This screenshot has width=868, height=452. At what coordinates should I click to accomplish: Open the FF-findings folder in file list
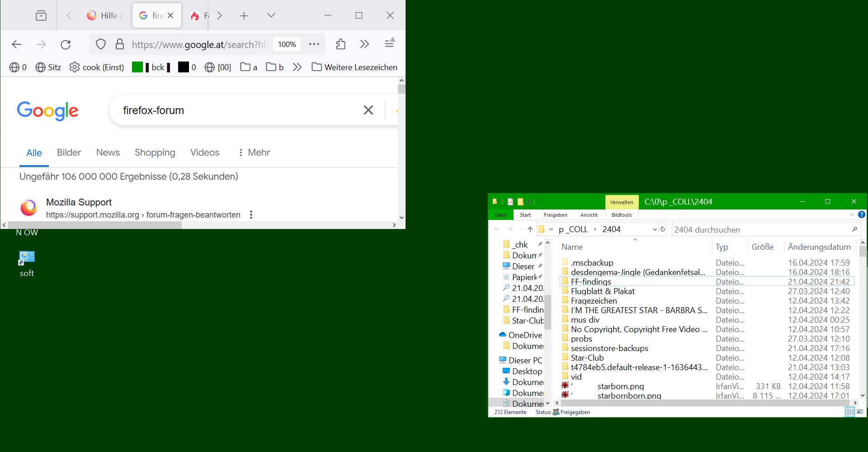590,282
